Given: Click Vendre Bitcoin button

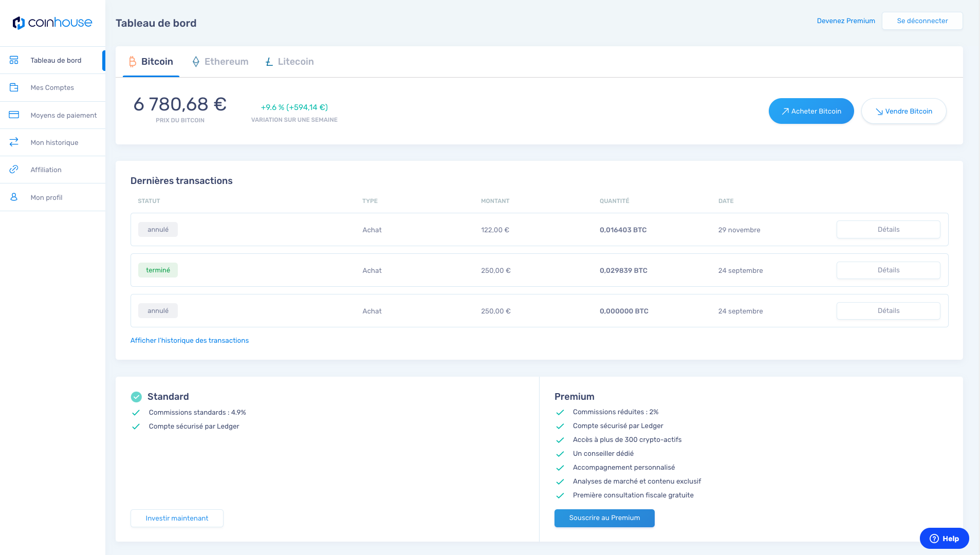Looking at the screenshot, I should (903, 111).
